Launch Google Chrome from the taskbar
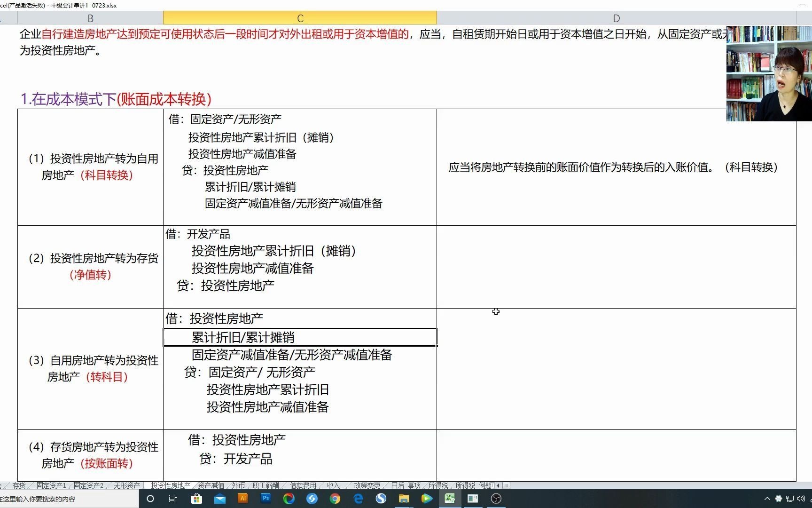This screenshot has height=508, width=812. click(x=336, y=499)
